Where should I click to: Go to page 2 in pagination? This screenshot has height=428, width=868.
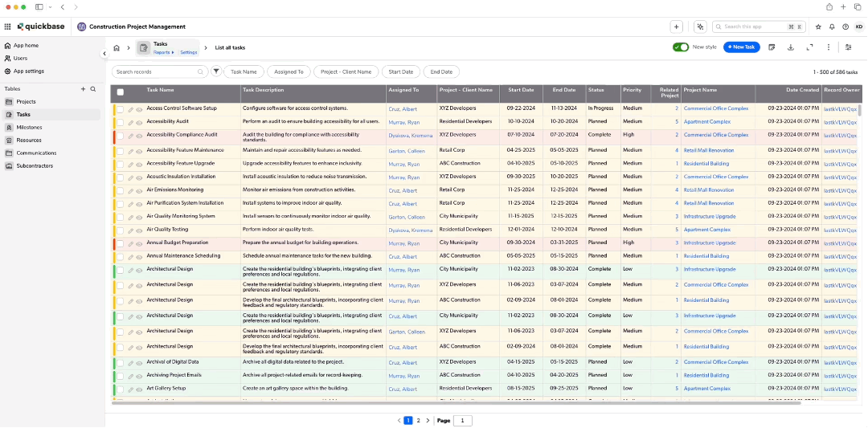[x=418, y=421]
